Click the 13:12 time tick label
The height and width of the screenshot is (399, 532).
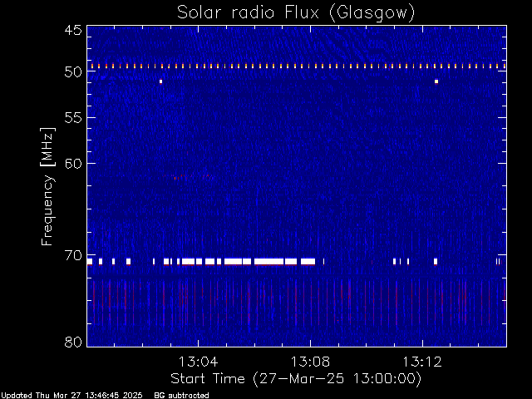422,362
